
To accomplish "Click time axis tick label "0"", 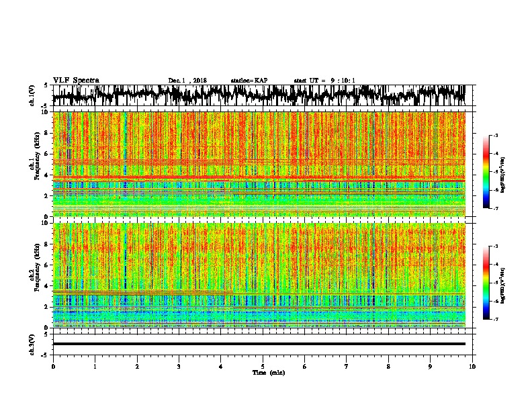I will pyautogui.click(x=53, y=367).
